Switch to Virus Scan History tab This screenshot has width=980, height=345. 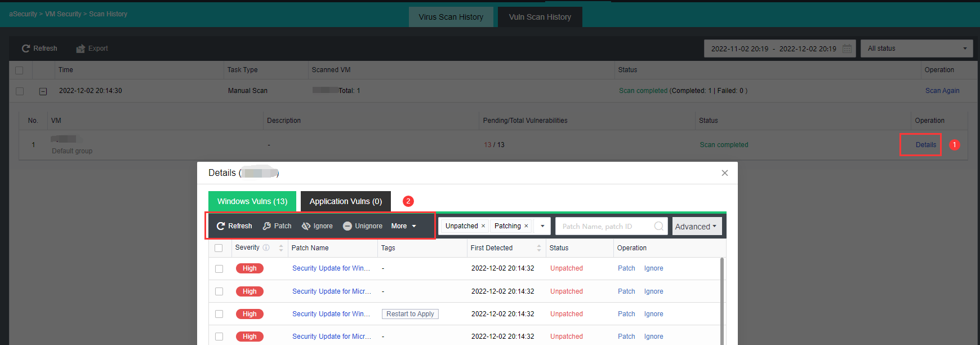pyautogui.click(x=451, y=17)
